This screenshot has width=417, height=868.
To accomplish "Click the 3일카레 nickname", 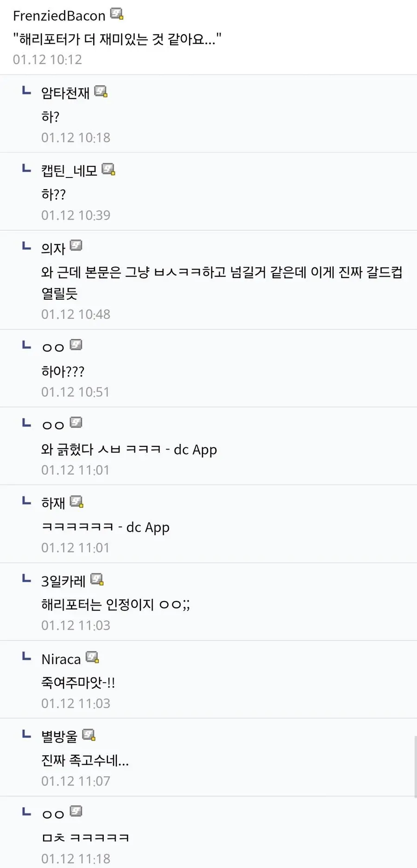I will pos(63,581).
